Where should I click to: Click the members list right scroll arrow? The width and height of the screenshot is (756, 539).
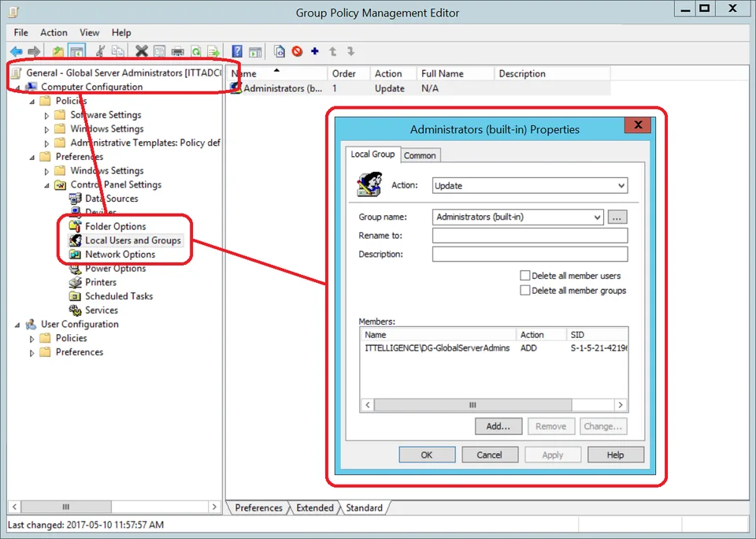coord(621,405)
